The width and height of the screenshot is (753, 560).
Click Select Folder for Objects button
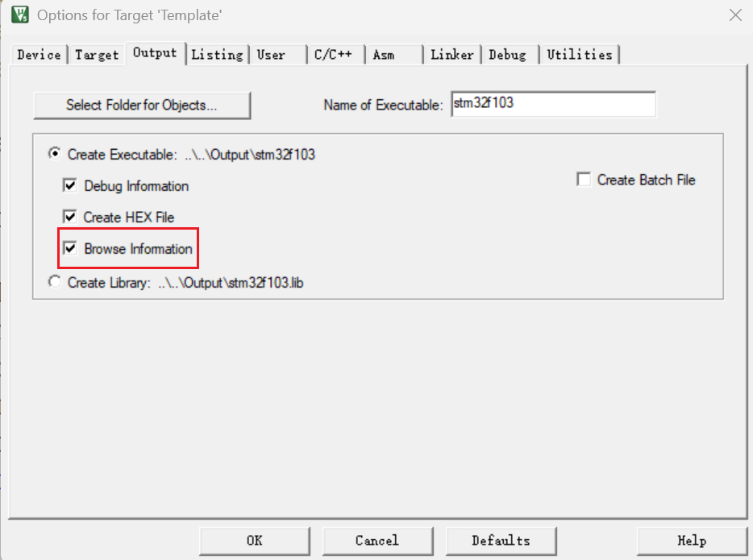[x=142, y=105]
